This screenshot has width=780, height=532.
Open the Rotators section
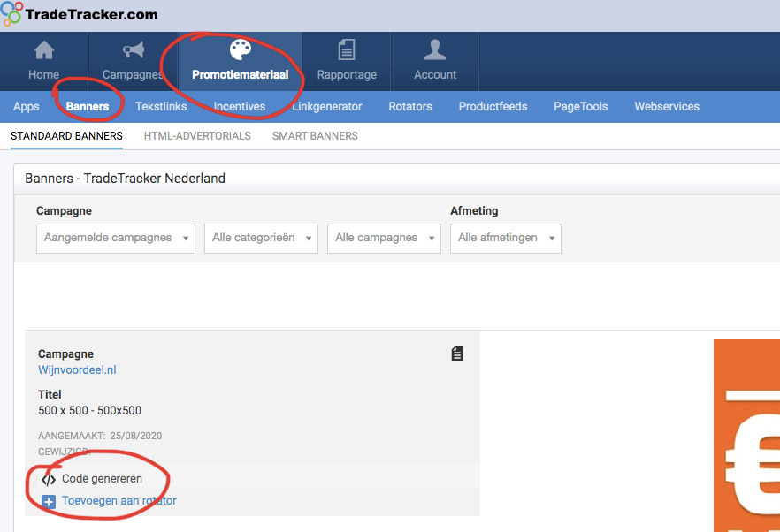410,106
